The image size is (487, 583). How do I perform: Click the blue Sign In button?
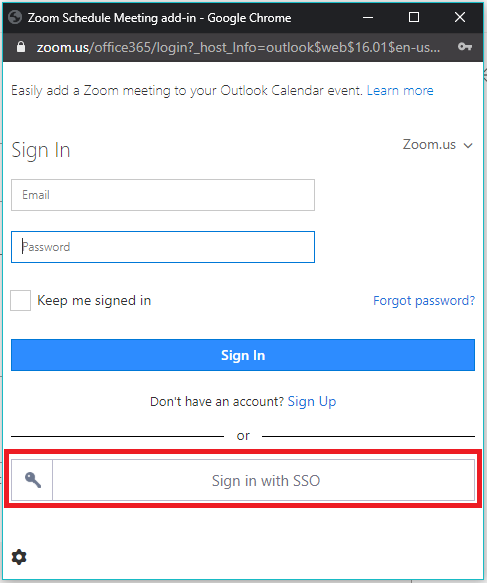coord(243,355)
